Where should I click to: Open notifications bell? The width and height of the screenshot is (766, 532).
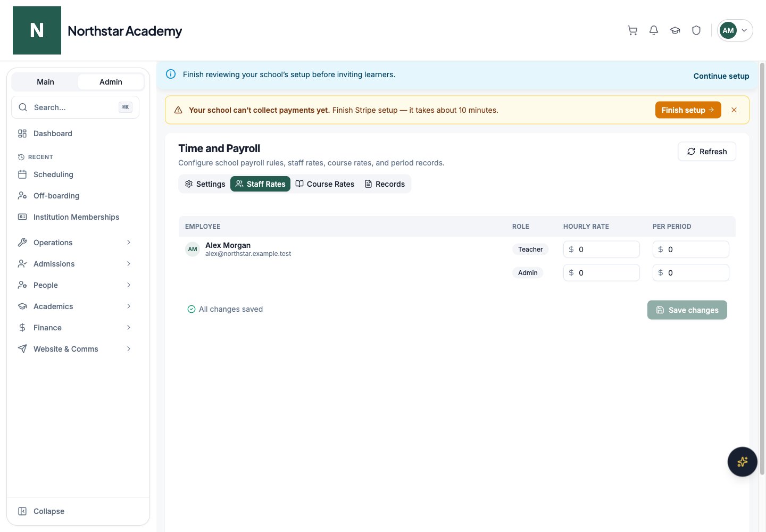click(654, 30)
